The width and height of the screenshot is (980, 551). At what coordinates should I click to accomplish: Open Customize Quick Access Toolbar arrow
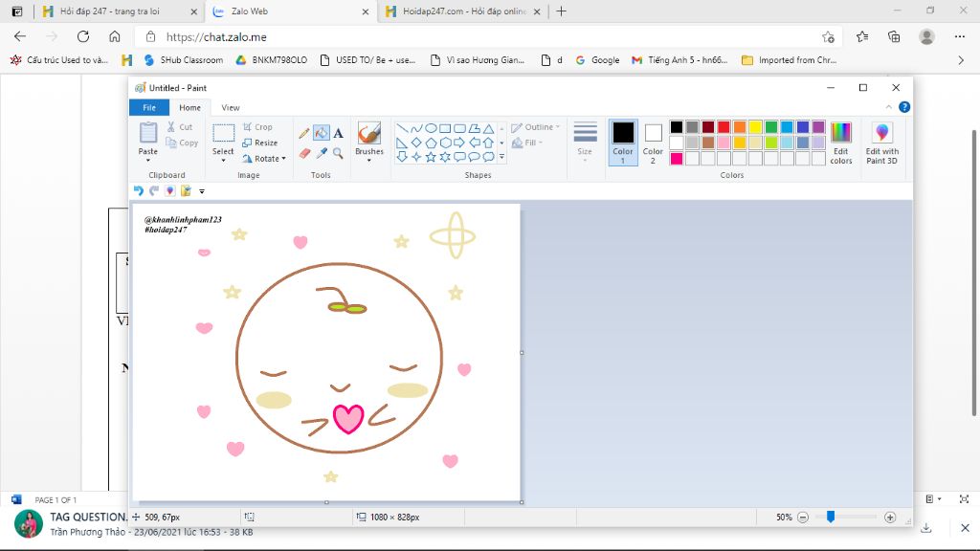[202, 191]
